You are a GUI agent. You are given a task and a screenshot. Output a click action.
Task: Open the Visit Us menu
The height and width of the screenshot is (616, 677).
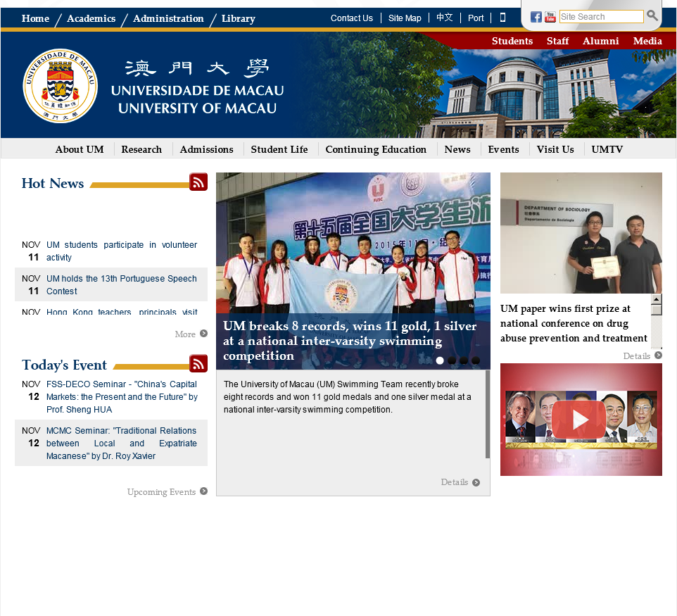tap(555, 149)
